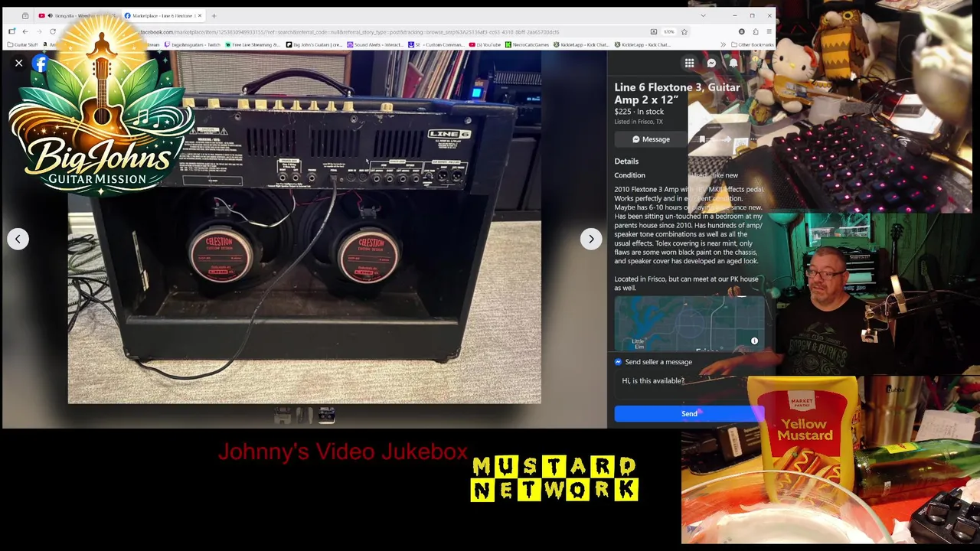The image size is (980, 551).
Task: Open the Messenger icon in Facebook header
Action: click(x=711, y=64)
